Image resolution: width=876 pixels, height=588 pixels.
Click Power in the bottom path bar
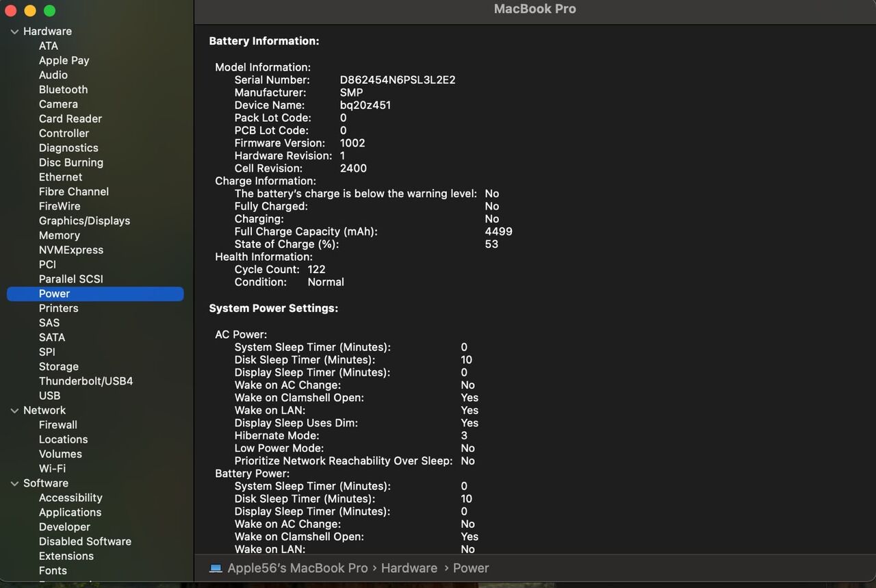[471, 568]
